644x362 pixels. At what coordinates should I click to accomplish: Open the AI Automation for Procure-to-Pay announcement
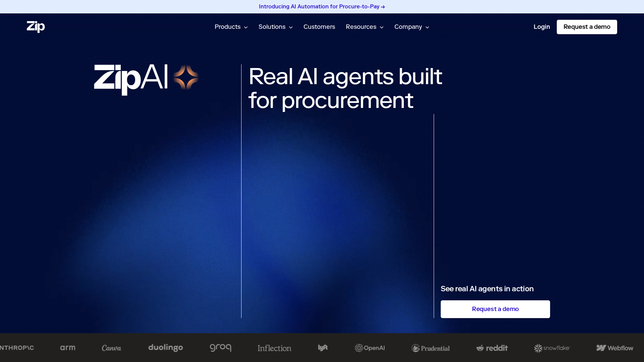[322, 7]
